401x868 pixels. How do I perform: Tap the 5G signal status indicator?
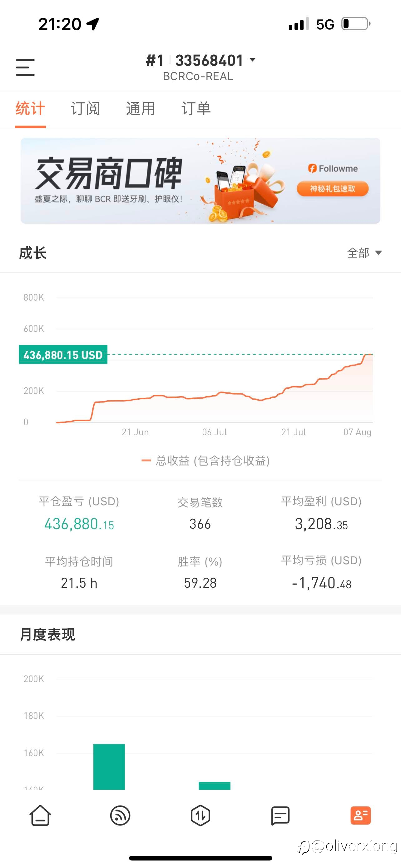pos(325,24)
